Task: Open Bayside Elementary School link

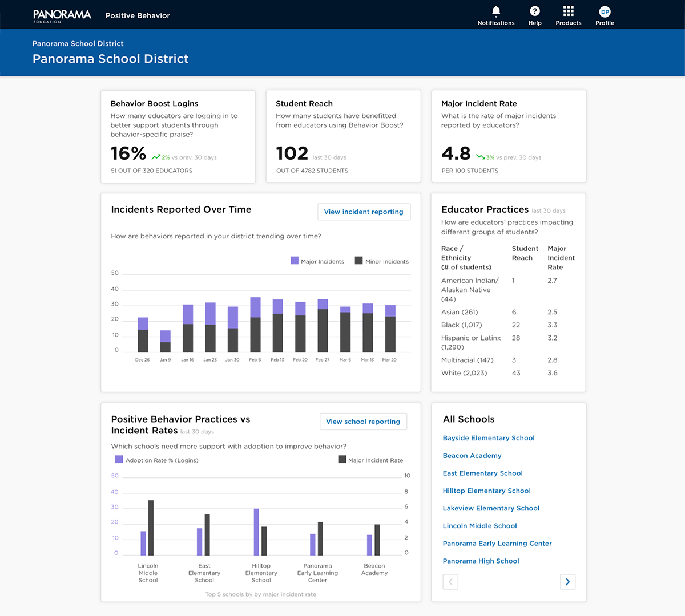Action: 489,438
